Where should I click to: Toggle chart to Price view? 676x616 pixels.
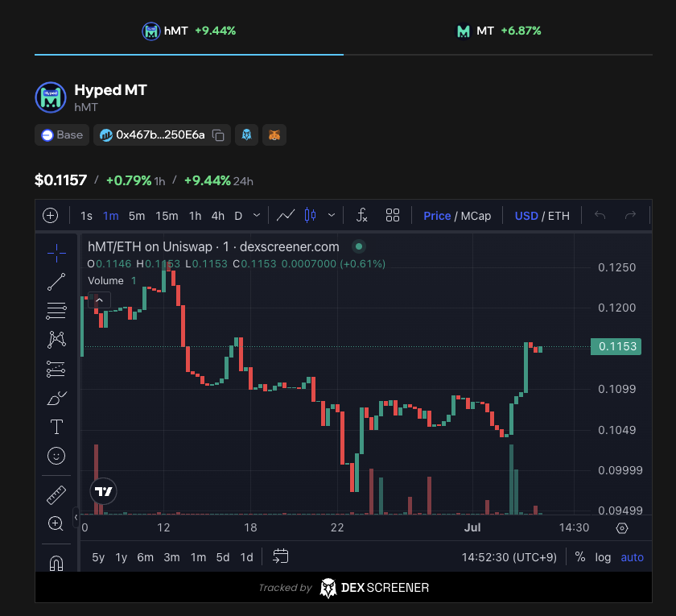pyautogui.click(x=437, y=216)
